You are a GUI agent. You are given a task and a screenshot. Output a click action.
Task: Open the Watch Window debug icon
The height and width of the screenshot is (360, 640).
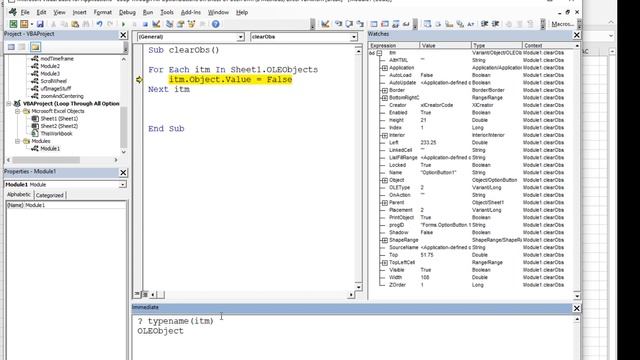tap(395, 24)
